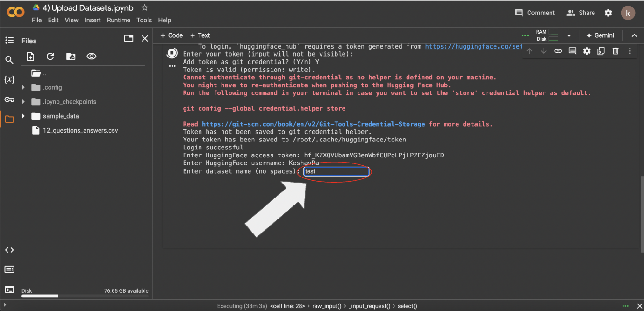The image size is (644, 311).
Task: Open the {x} variables inspector
Action: (9, 79)
